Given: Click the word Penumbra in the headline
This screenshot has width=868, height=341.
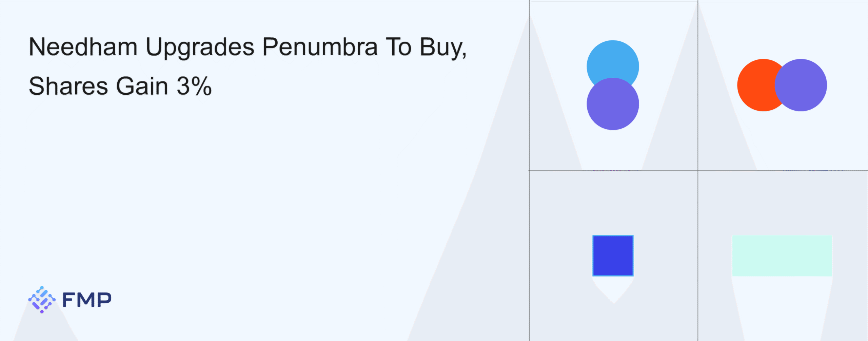Looking at the screenshot, I should [x=319, y=47].
